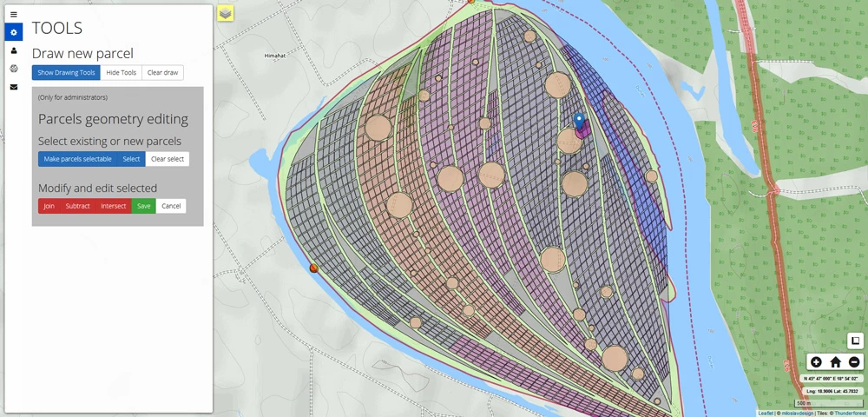Open the hamburger sidebar menu

(13, 15)
